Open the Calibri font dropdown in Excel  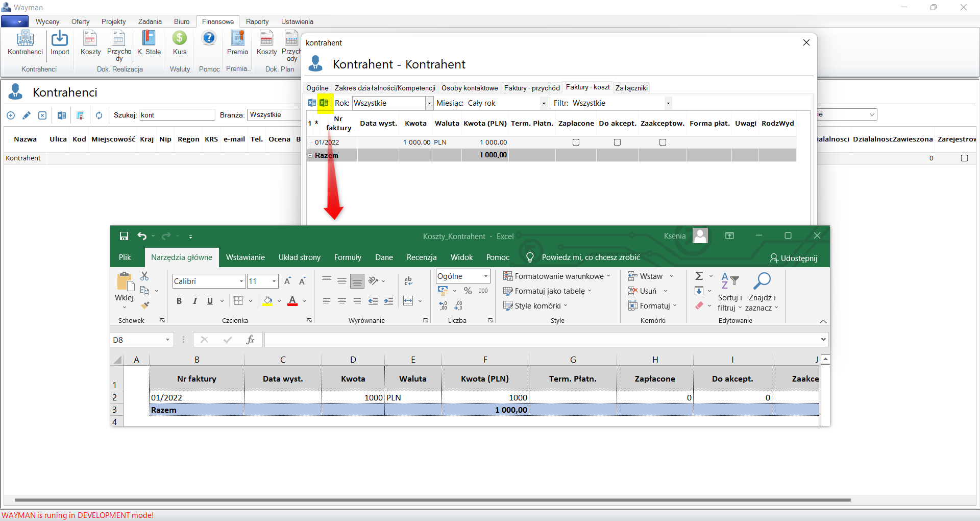(241, 281)
